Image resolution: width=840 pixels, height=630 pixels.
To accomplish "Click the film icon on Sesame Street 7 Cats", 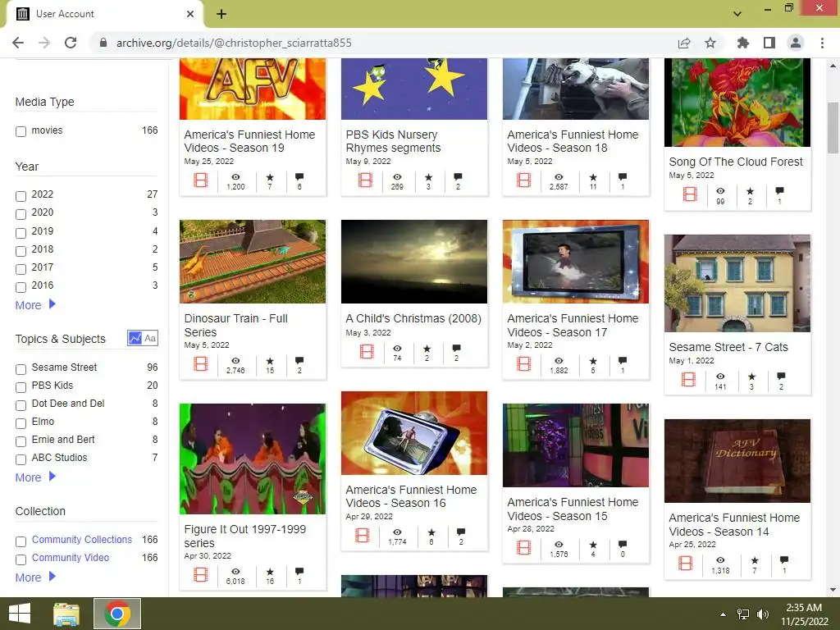I will (689, 379).
